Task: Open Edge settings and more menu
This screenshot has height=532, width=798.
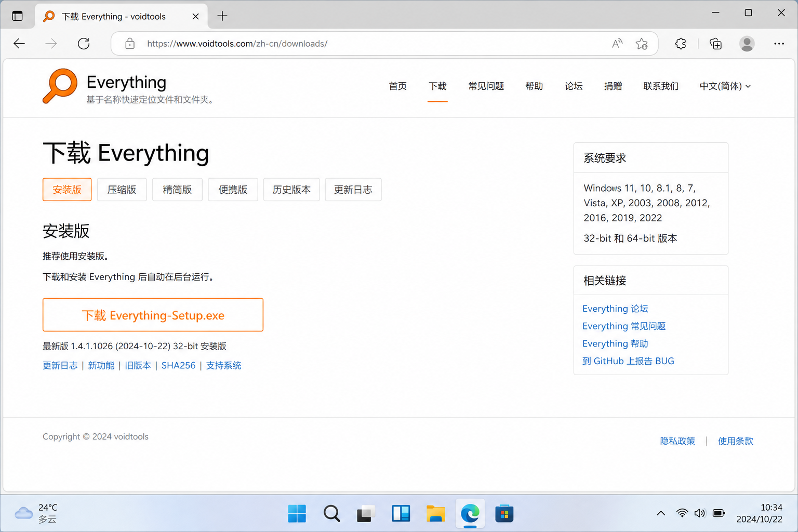Action: click(779, 44)
